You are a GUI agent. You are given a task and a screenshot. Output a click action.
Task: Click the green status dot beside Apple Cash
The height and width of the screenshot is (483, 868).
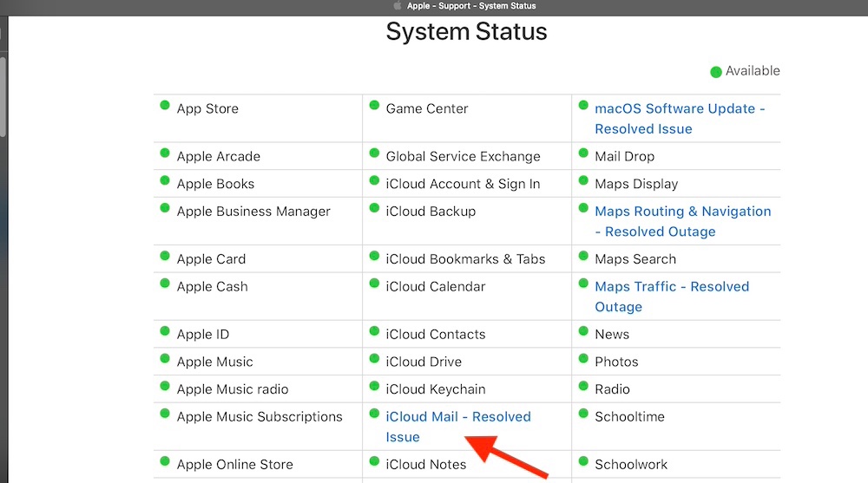click(x=164, y=284)
